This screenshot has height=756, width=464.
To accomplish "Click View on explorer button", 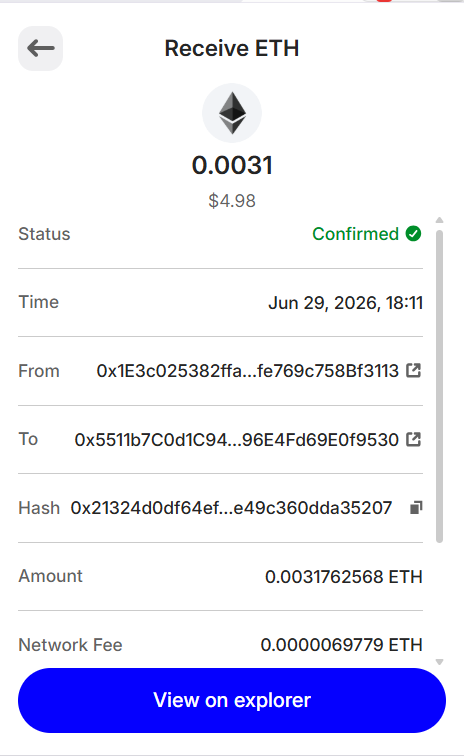I will point(232,700).
